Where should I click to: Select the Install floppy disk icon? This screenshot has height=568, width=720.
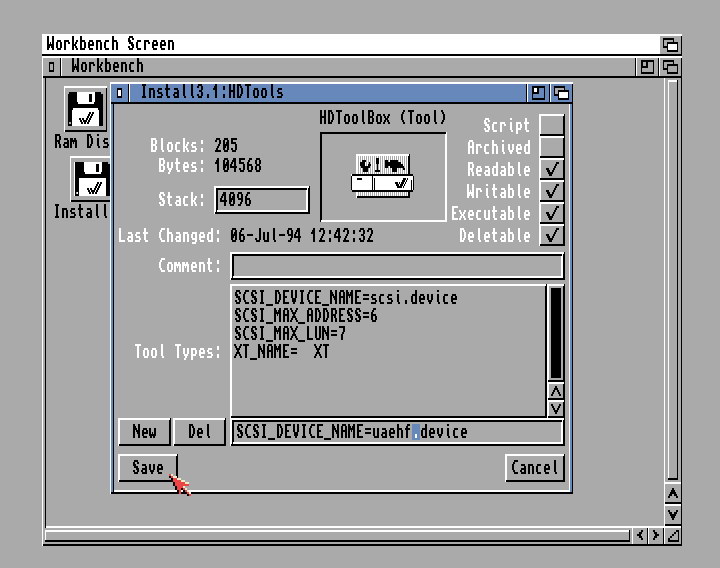click(x=90, y=180)
